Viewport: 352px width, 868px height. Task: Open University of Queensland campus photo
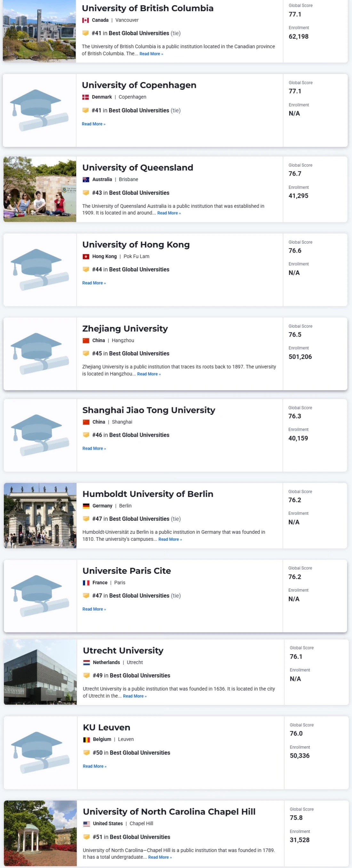click(40, 189)
